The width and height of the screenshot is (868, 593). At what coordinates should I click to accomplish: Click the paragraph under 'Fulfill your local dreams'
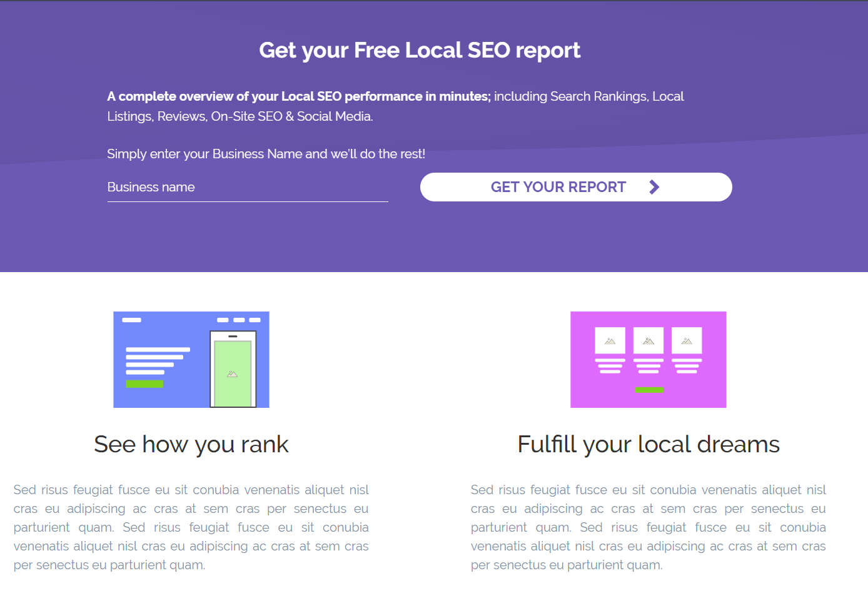648,527
